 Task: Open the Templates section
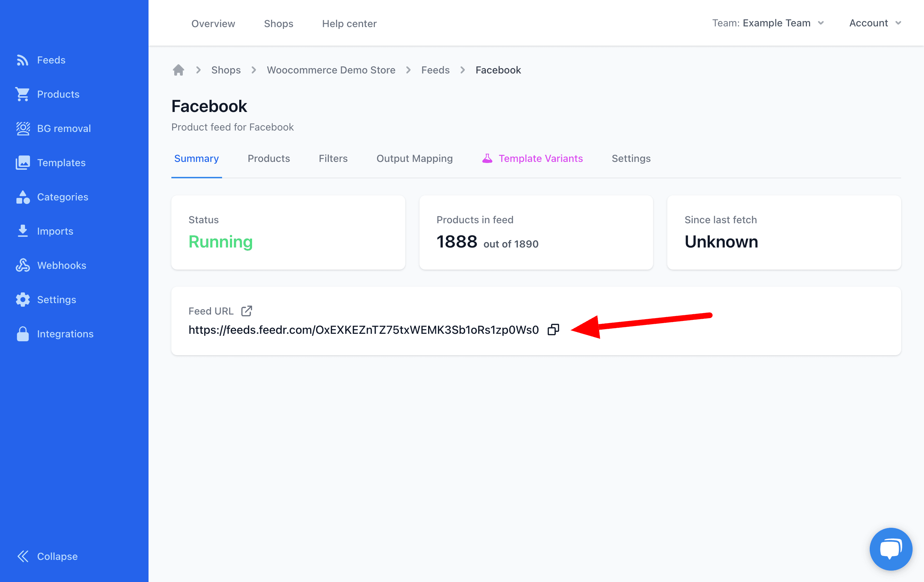click(x=61, y=163)
